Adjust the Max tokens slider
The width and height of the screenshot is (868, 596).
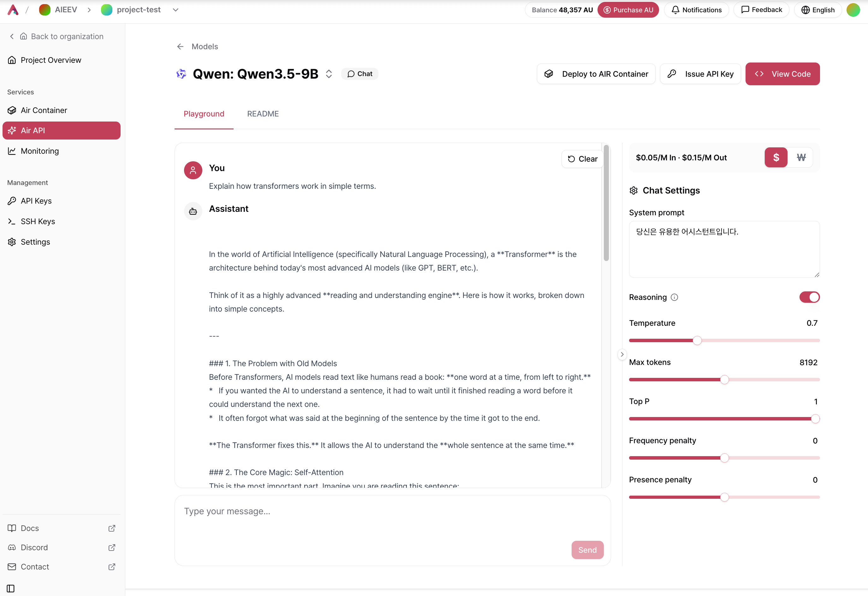pyautogui.click(x=724, y=380)
